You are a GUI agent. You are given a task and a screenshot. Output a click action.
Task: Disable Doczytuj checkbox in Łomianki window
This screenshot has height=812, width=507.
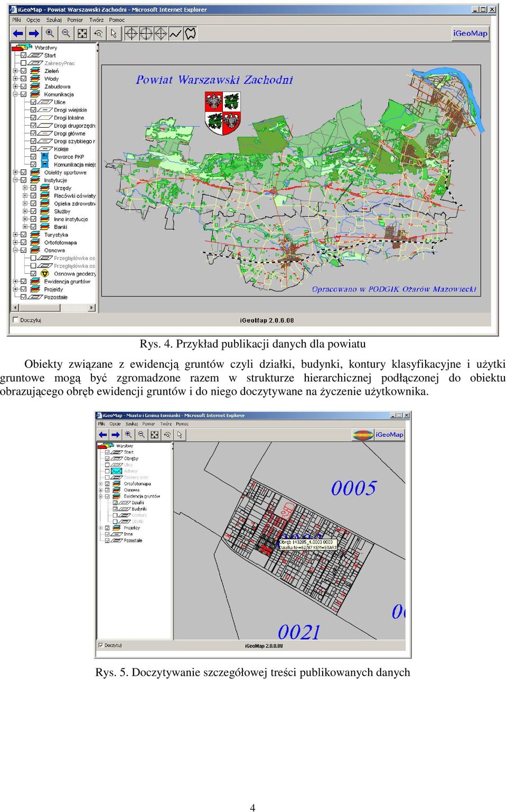point(101,645)
